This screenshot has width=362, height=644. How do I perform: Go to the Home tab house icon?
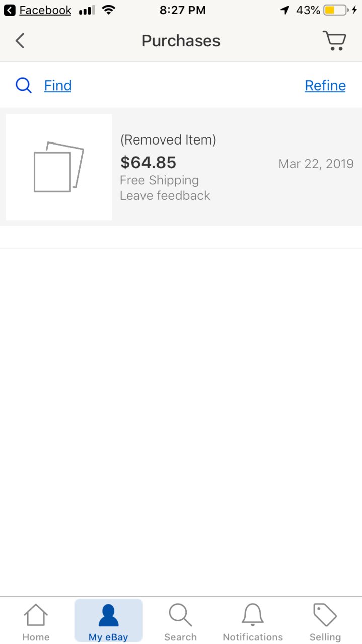pos(36,615)
